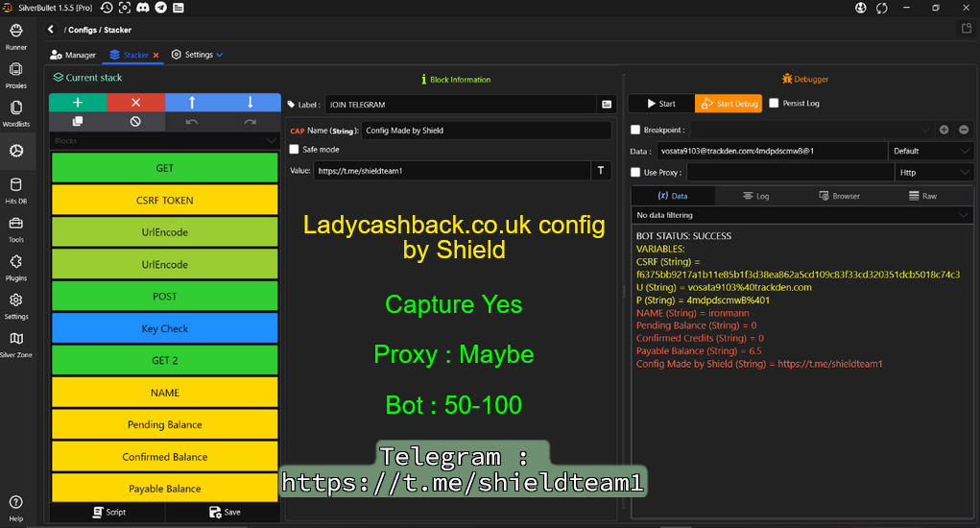Open the Help section in sidebar

[16, 508]
